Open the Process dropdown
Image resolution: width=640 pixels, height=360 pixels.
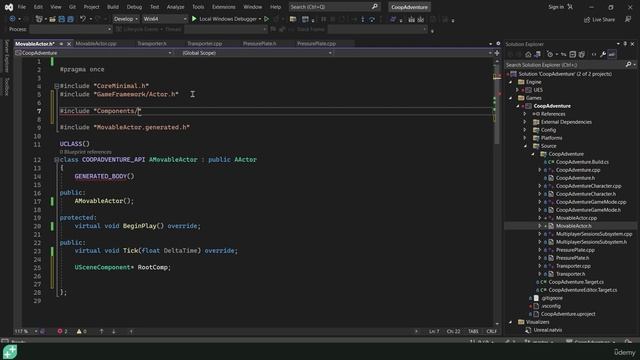pyautogui.click(x=70, y=29)
